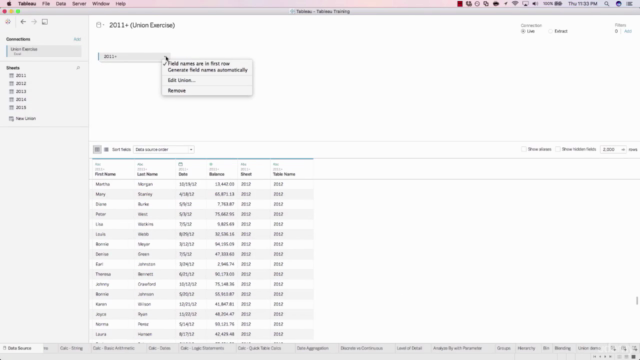Click the Balance column header

(x=217, y=174)
